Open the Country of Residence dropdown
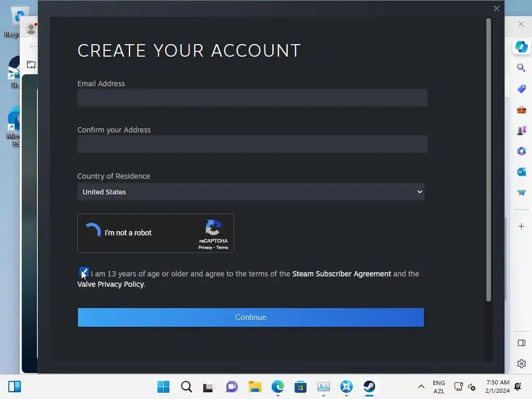Image resolution: width=532 pixels, height=399 pixels. pos(251,192)
